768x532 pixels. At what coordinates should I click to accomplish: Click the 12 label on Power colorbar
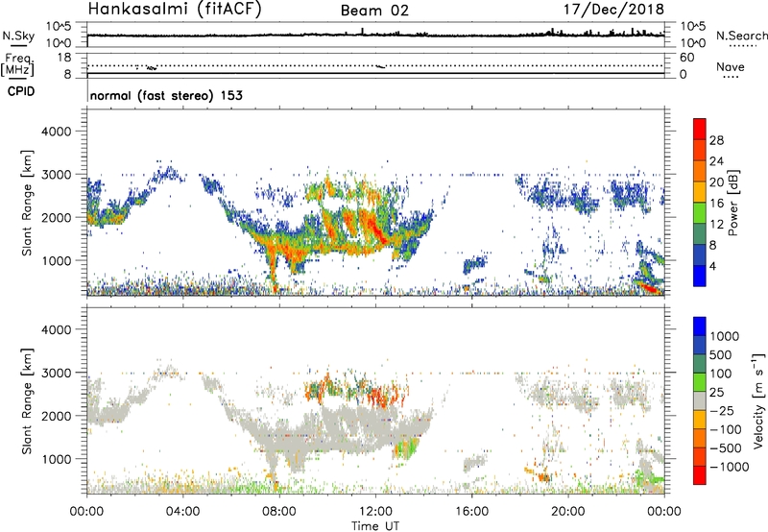716,224
